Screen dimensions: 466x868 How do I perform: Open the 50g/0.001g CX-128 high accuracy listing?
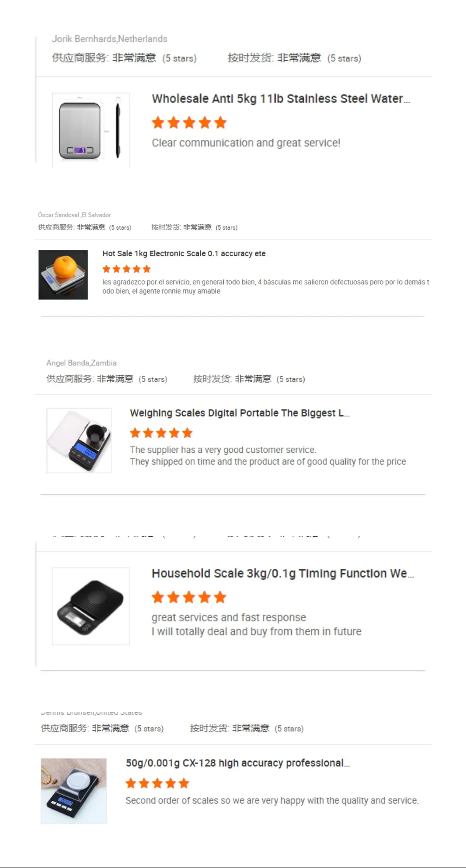[x=238, y=763]
